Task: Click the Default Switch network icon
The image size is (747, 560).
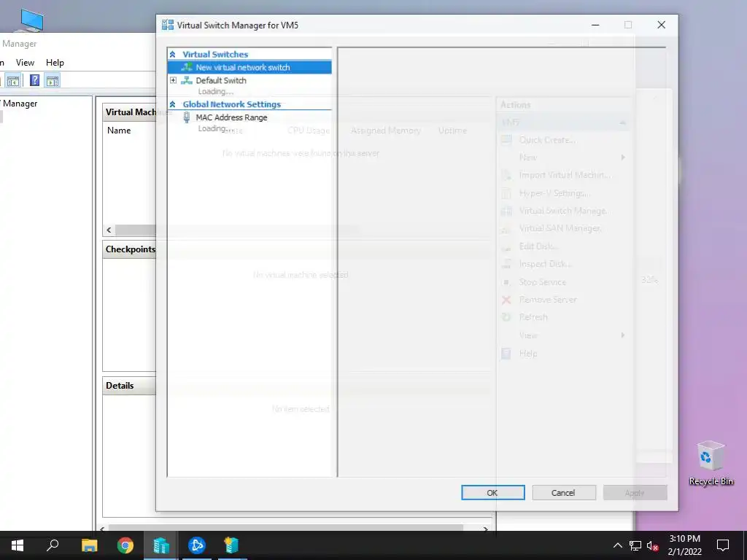Action: 187,80
